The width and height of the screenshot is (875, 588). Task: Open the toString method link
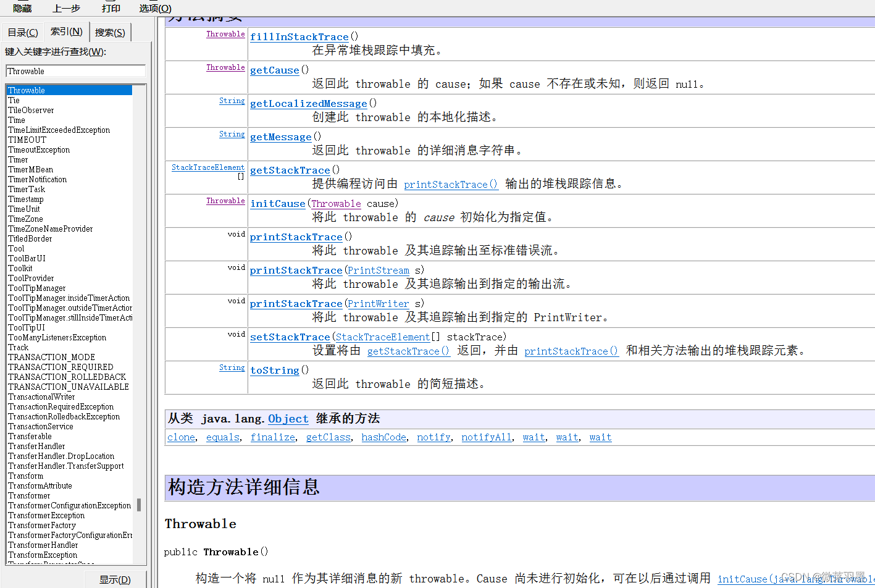(x=274, y=371)
